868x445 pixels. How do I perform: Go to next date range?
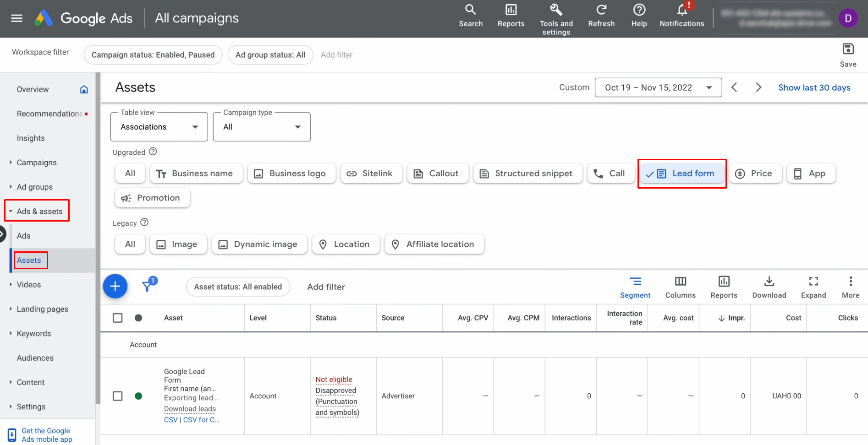(758, 87)
